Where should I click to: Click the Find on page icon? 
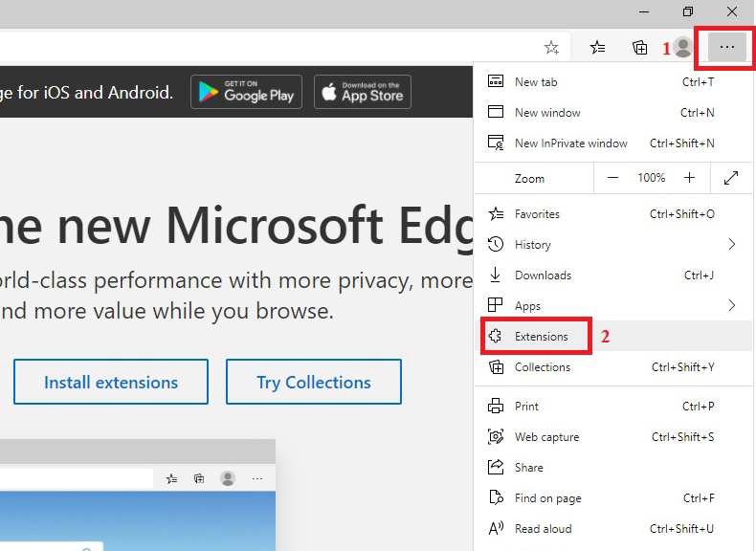pos(496,497)
